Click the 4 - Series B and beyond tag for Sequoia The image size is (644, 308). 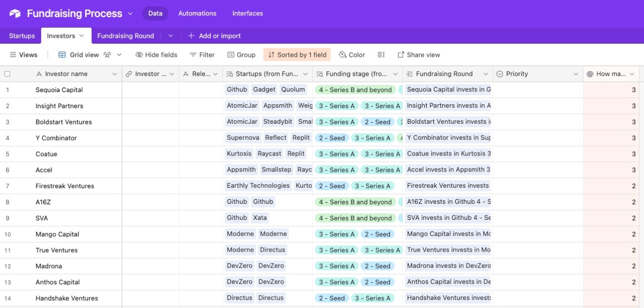pyautogui.click(x=355, y=90)
